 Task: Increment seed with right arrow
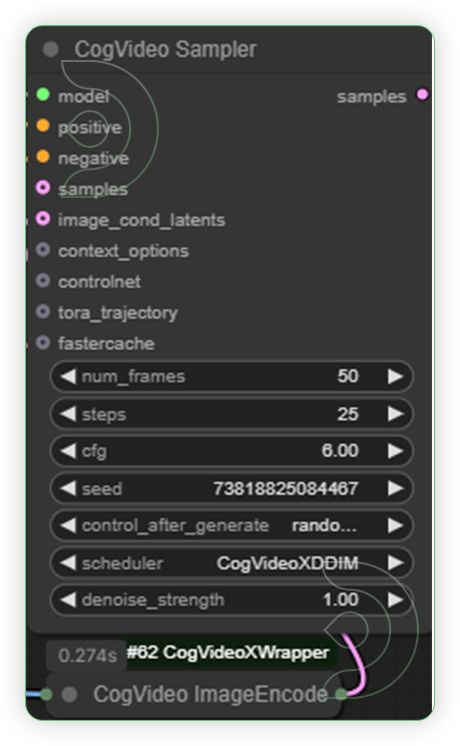pos(395,488)
